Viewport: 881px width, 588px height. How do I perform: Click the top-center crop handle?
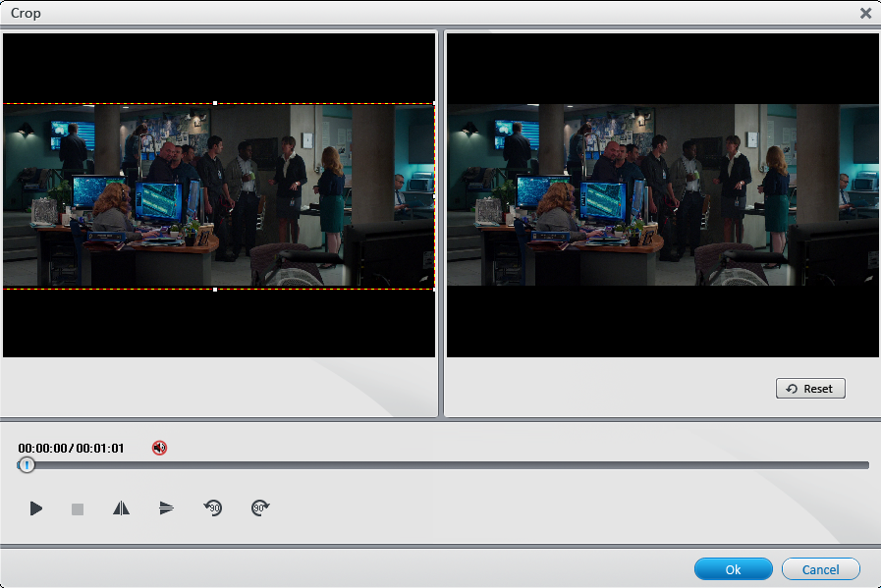coord(215,103)
